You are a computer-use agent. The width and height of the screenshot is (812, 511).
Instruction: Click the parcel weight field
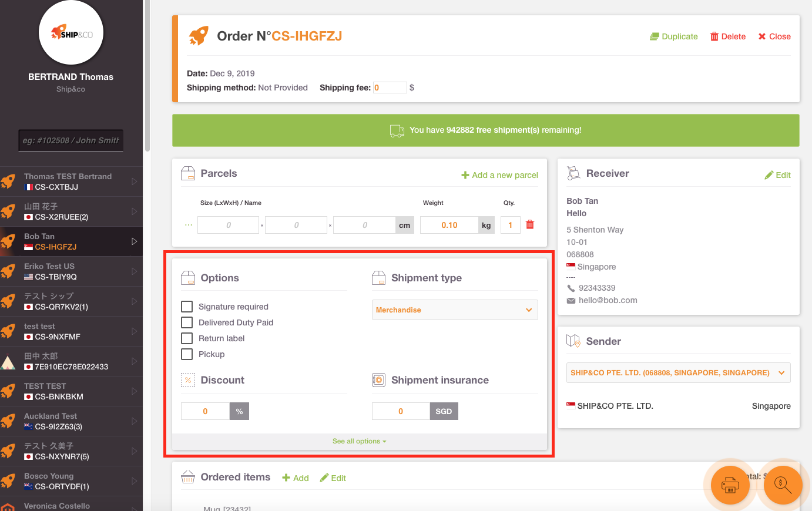click(x=449, y=225)
